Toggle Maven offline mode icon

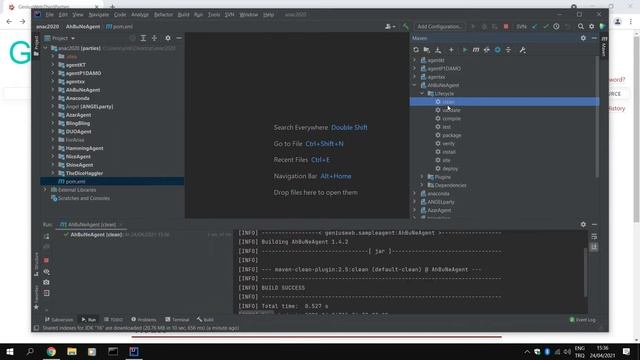click(x=487, y=50)
